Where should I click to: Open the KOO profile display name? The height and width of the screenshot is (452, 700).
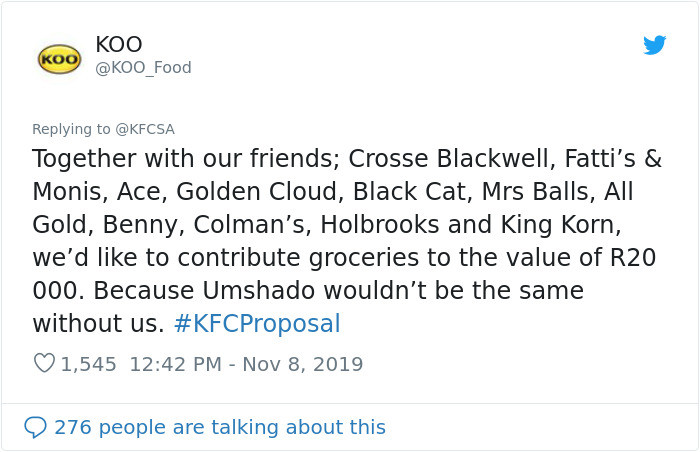point(119,44)
